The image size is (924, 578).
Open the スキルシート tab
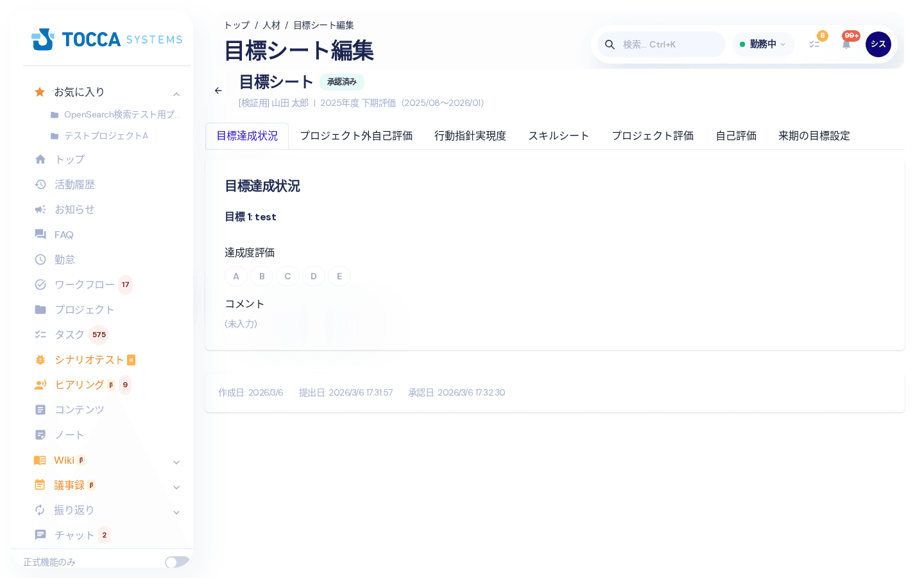pyautogui.click(x=559, y=136)
